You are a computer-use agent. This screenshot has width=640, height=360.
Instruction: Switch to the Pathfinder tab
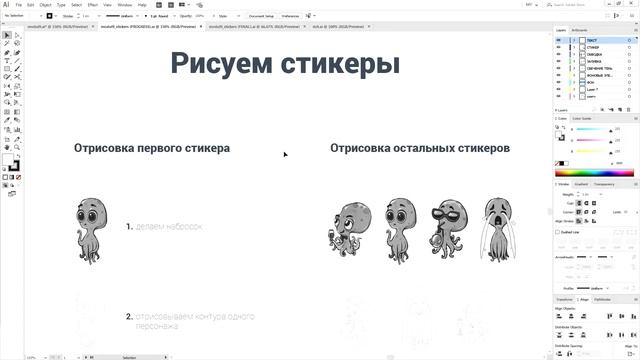pos(602,299)
